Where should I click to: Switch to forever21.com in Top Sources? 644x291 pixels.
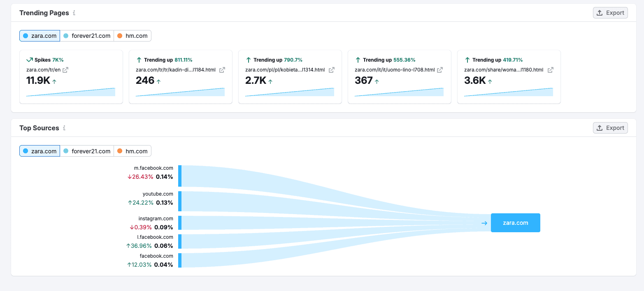pos(87,151)
